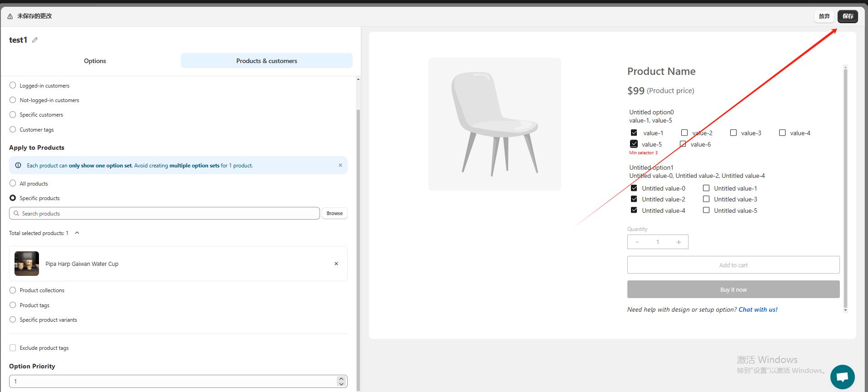This screenshot has width=868, height=392.
Task: Click the quantity minus icon
Action: (x=637, y=242)
